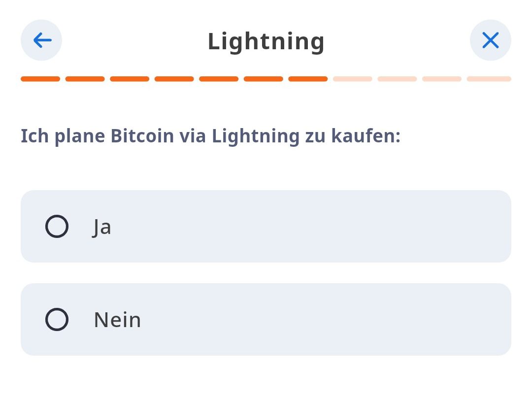
Task: Click the first orange progress segment
Action: (40, 79)
